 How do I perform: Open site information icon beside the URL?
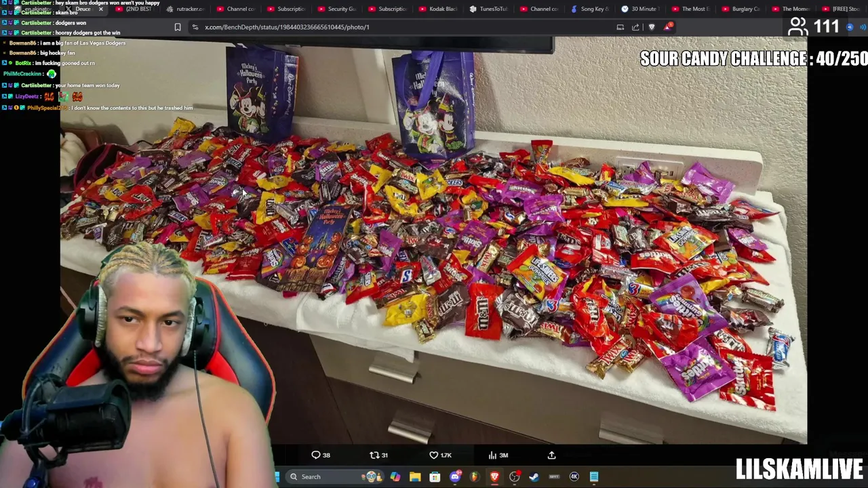(x=195, y=27)
